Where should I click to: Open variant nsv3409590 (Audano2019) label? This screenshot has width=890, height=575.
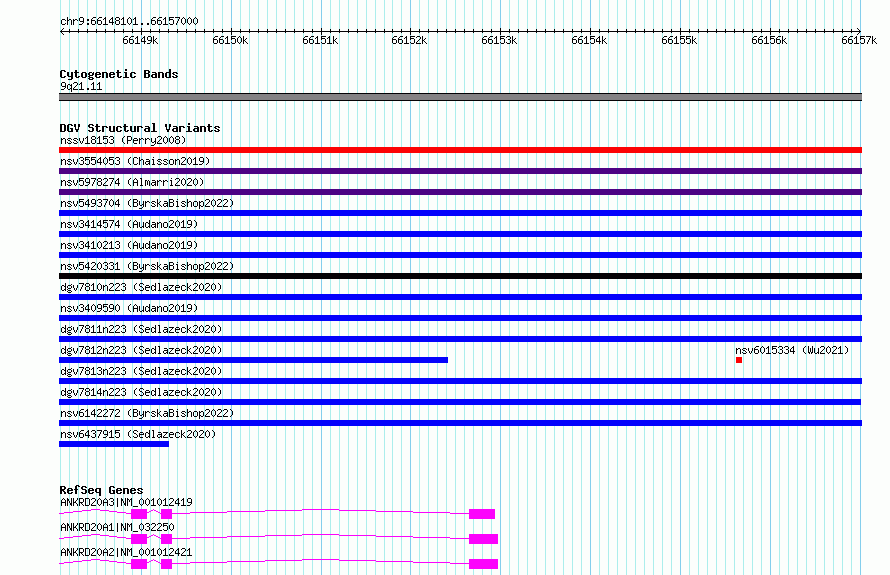point(129,308)
